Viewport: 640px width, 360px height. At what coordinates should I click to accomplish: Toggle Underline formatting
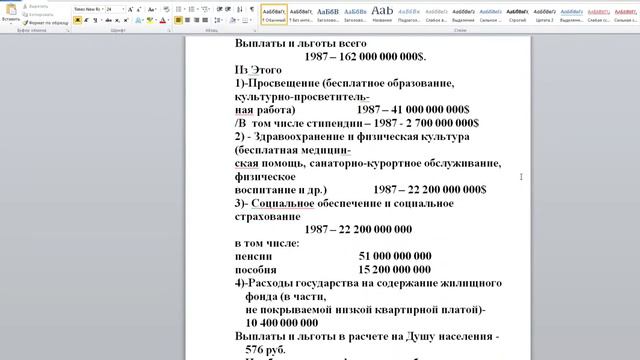[x=95, y=20]
